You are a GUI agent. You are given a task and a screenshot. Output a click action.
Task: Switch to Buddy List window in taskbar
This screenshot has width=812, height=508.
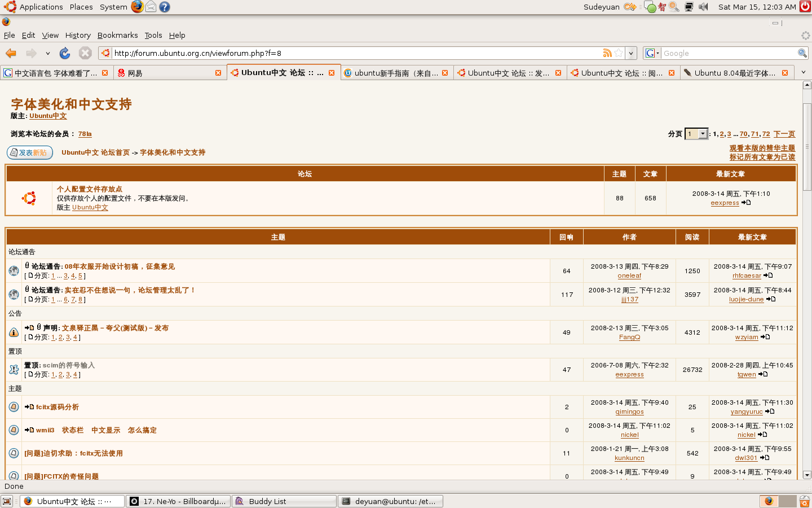tap(284, 501)
